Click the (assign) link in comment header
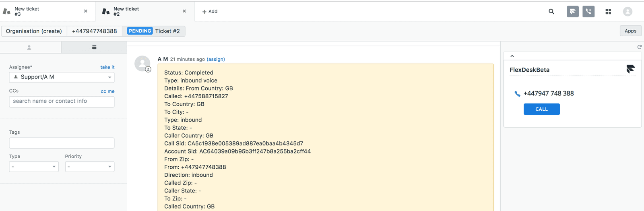 coord(216,59)
